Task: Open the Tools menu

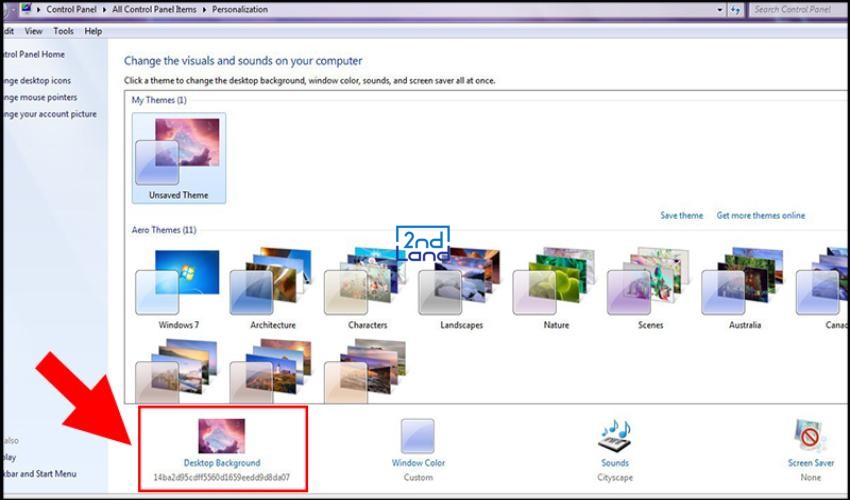Action: (x=63, y=31)
